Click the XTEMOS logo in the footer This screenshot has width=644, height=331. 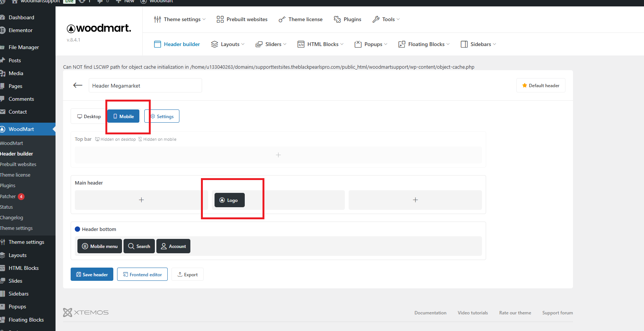(x=86, y=313)
